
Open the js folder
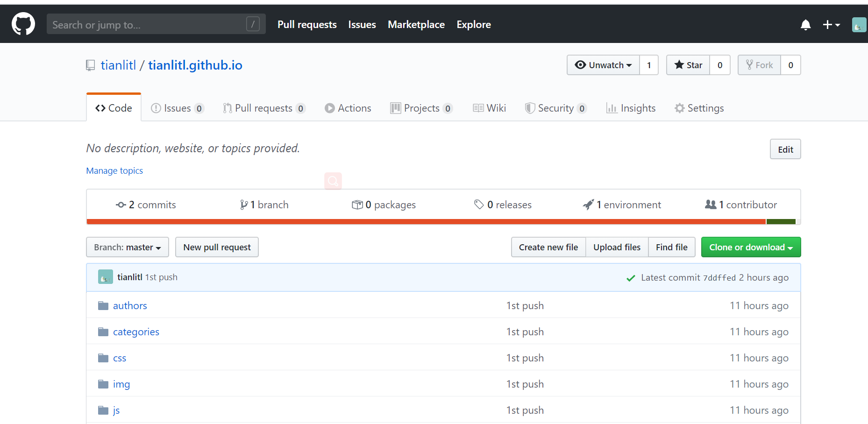[x=116, y=410]
